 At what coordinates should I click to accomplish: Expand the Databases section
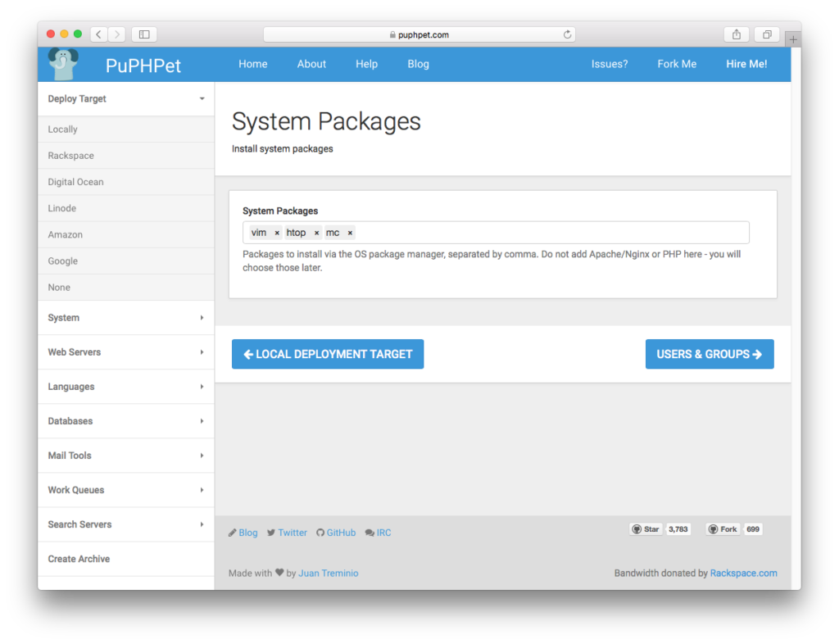126,421
